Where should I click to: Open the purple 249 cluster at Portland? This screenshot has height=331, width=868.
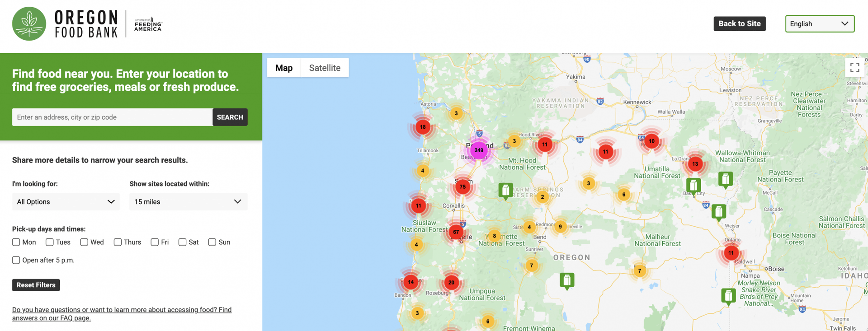(479, 150)
